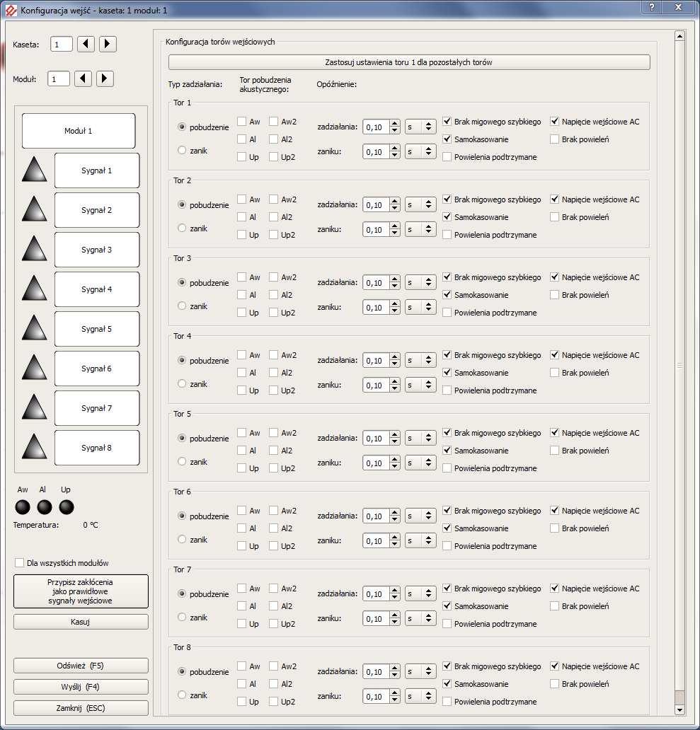Click the triangle indicator next to Sygnał 7
The height and width of the screenshot is (730, 700).
[x=35, y=407]
